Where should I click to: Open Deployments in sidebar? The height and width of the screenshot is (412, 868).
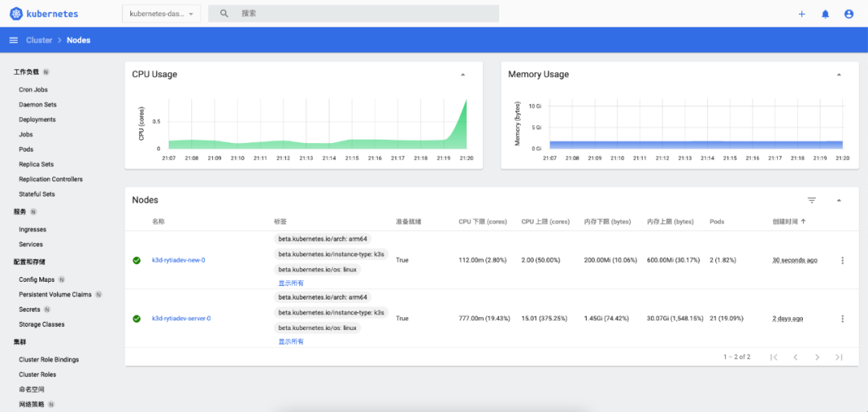coord(37,120)
